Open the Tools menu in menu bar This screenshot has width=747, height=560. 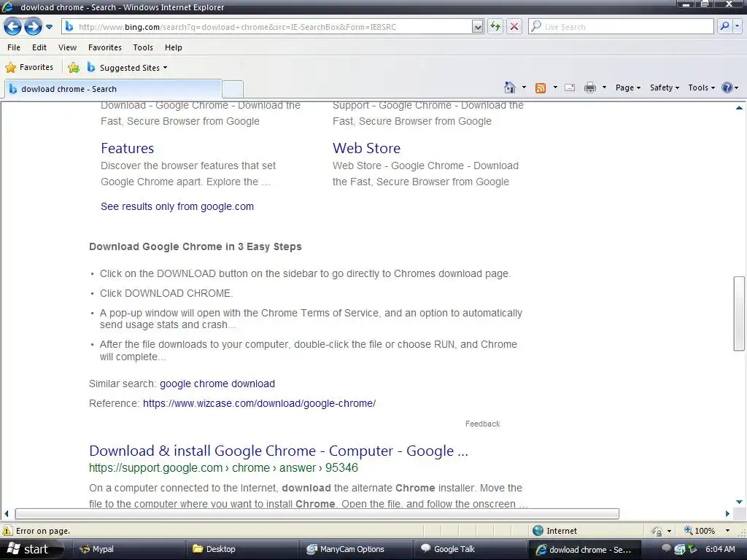point(143,47)
